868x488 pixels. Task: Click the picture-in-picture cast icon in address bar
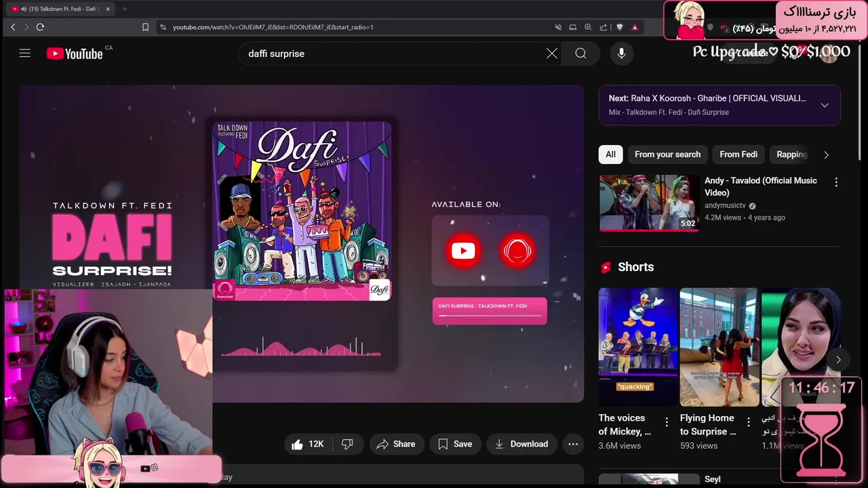573,27
